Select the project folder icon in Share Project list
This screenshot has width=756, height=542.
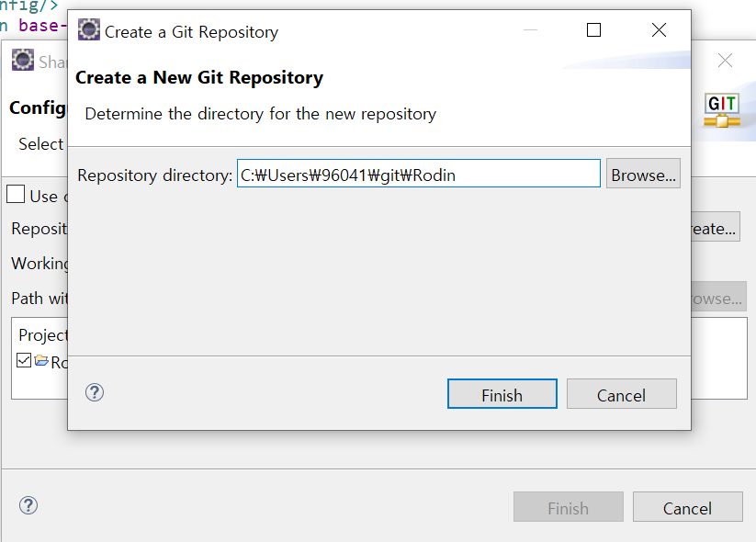tap(41, 360)
